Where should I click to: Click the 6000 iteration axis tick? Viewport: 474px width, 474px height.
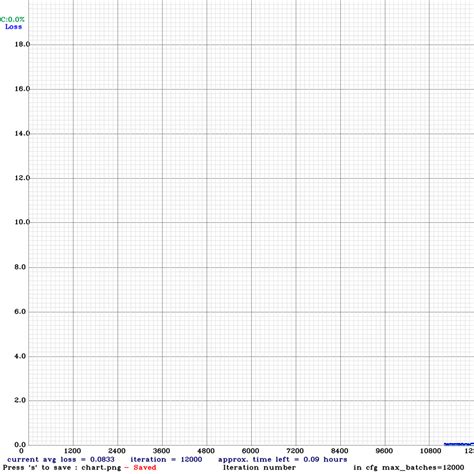250,451
